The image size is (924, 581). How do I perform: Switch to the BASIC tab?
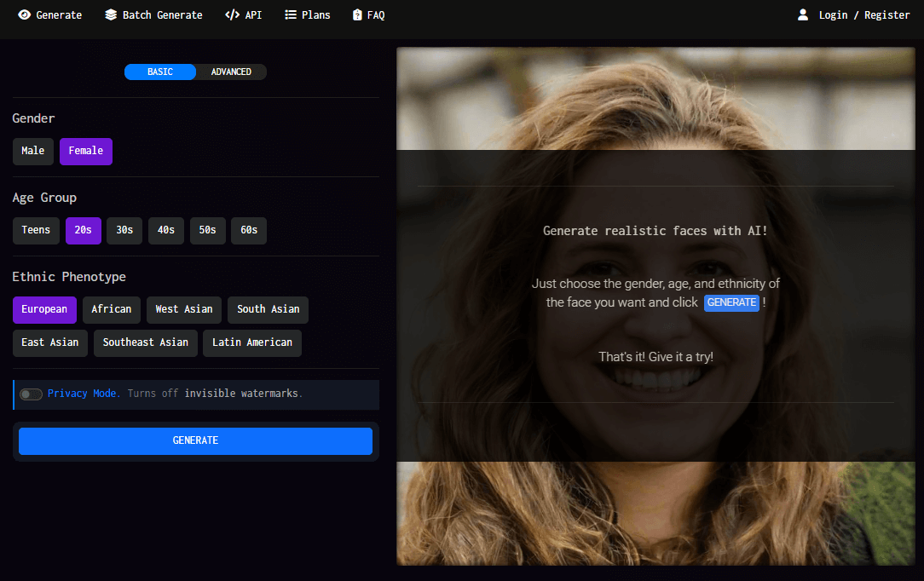coord(159,72)
